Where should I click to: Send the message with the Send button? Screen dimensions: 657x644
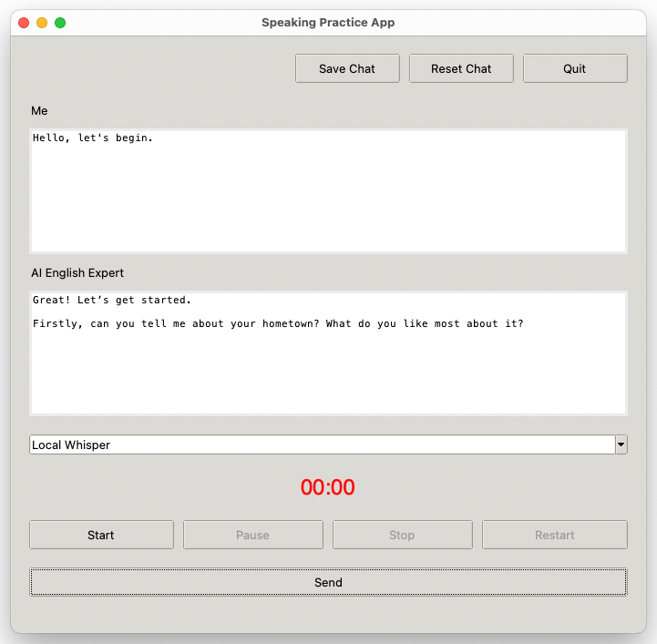pyautogui.click(x=328, y=582)
